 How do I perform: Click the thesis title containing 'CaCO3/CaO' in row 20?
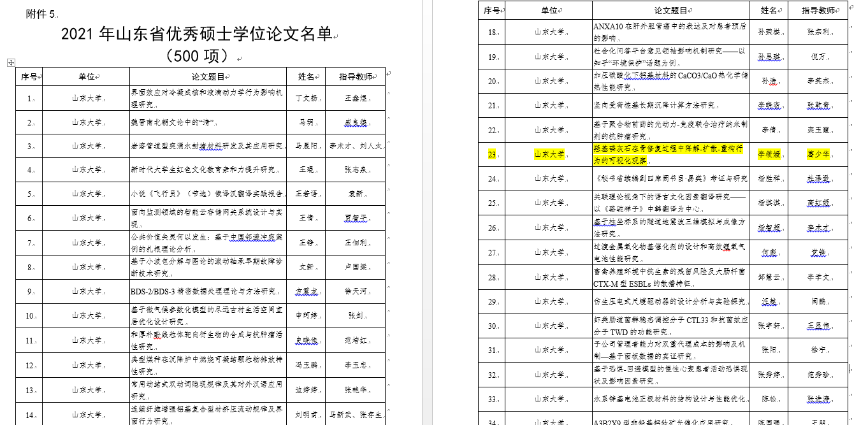pyautogui.click(x=671, y=81)
